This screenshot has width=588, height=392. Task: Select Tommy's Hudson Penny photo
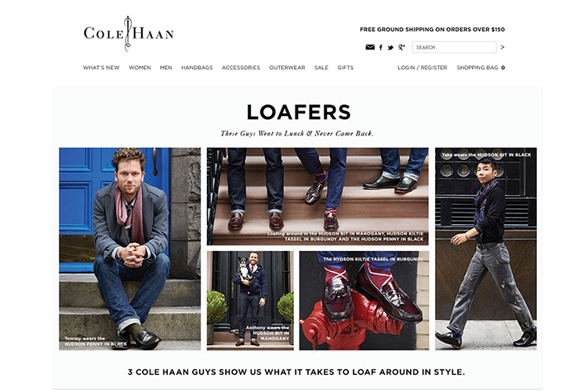[129, 249]
